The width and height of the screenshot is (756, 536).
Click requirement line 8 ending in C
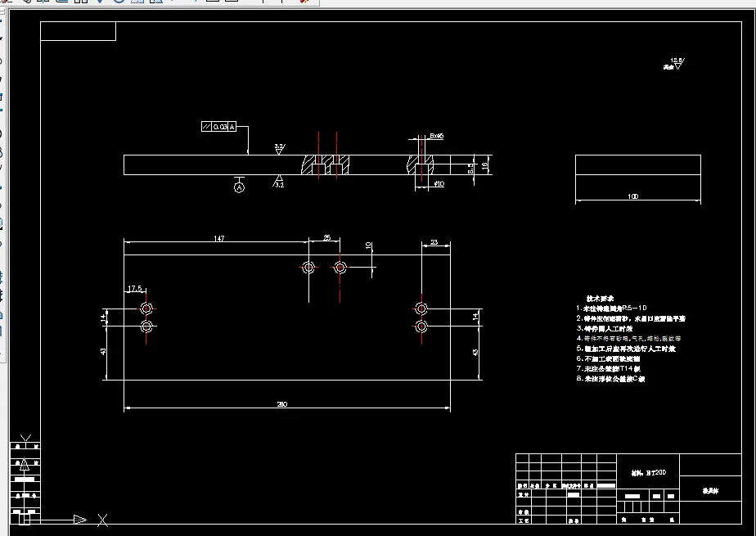point(610,378)
